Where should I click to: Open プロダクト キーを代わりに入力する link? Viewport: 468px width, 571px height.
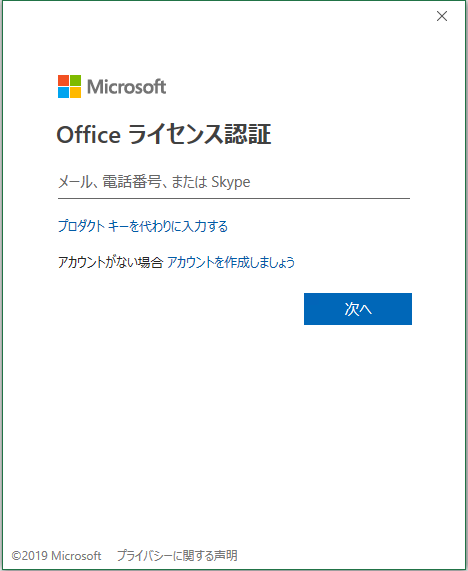click(143, 226)
